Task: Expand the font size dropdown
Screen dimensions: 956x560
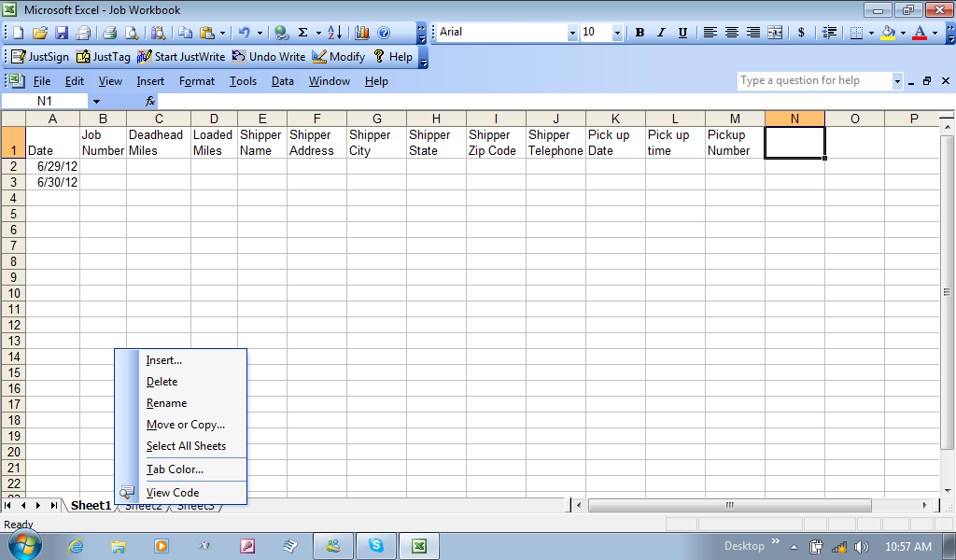Action: [617, 33]
